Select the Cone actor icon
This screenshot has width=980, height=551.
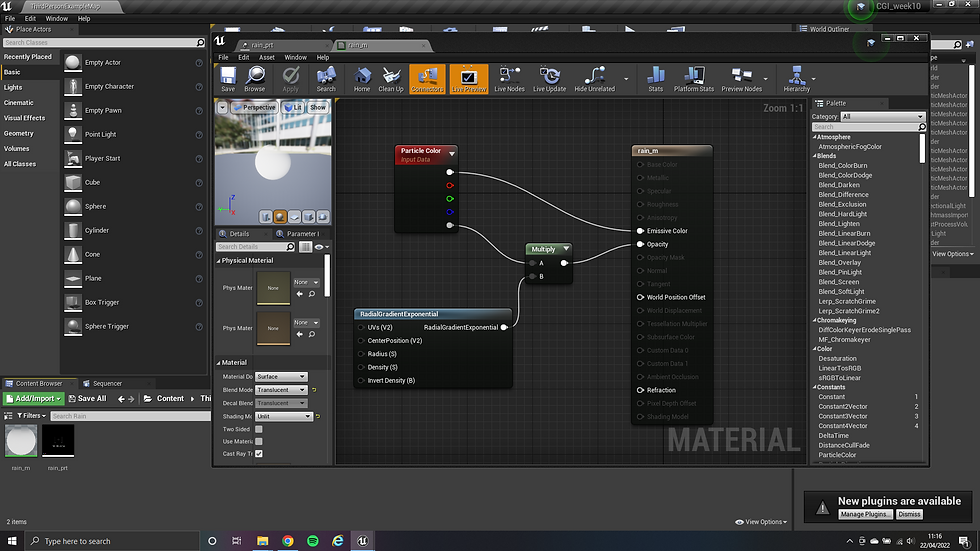73,254
